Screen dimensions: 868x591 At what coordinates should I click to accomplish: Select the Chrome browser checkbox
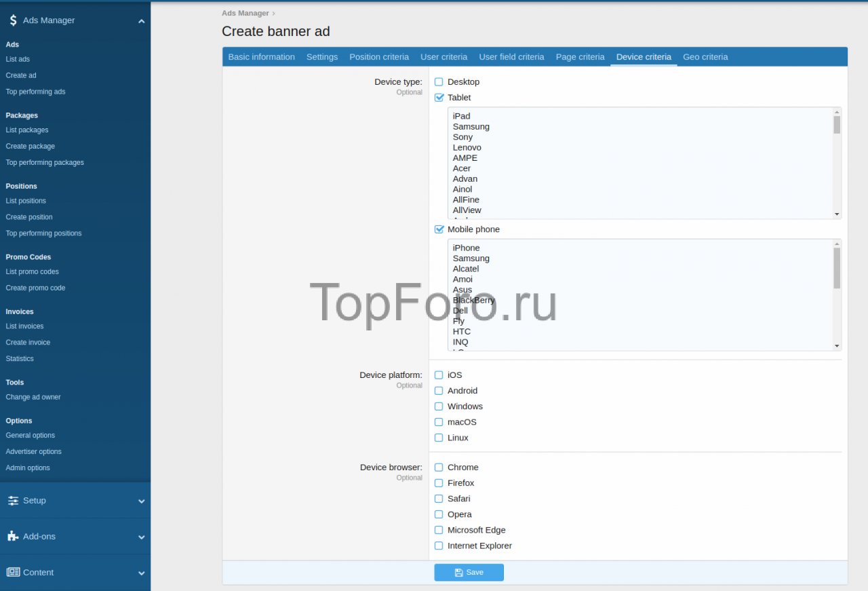tap(439, 468)
